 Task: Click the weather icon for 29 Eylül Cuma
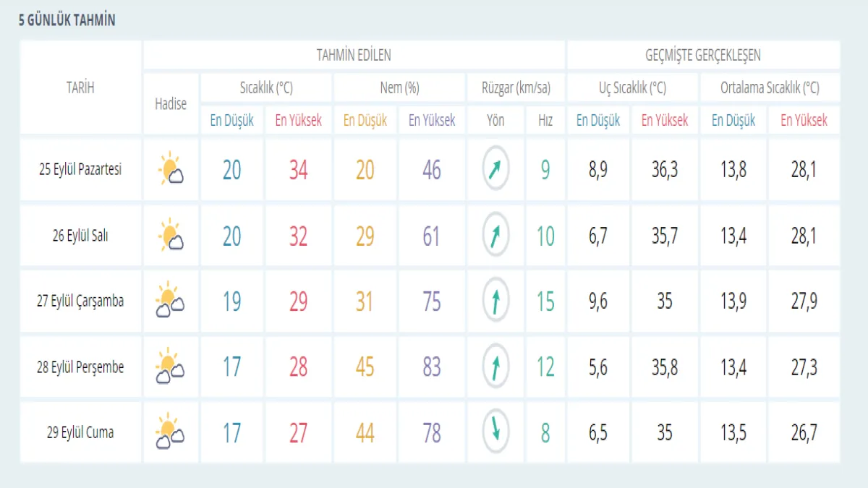click(x=171, y=432)
